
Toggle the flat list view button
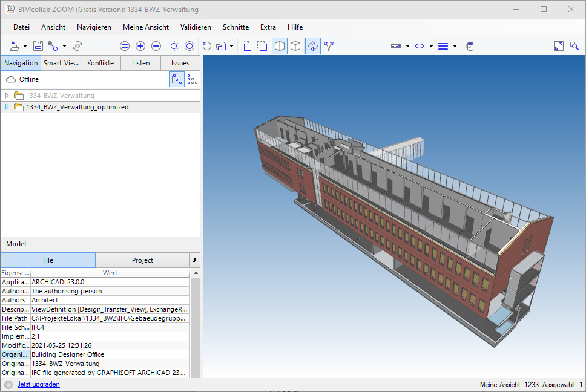click(193, 79)
